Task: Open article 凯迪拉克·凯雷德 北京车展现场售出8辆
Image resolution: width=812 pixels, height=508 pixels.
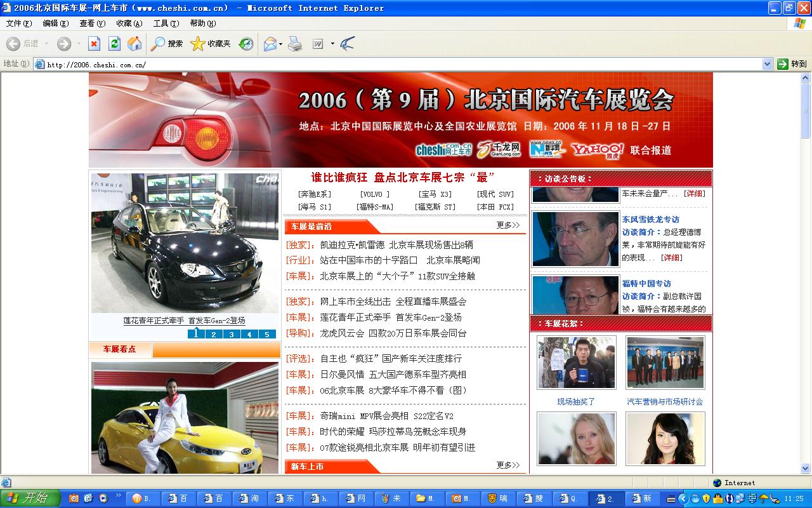Action: point(396,245)
